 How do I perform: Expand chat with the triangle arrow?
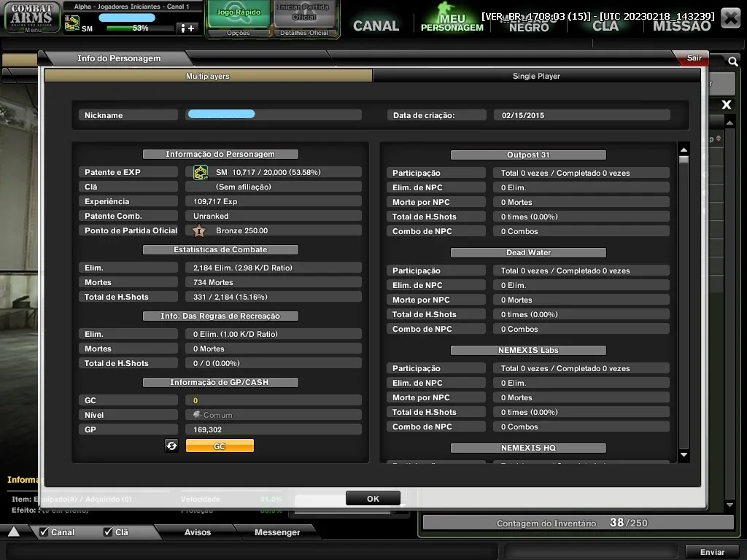14,532
